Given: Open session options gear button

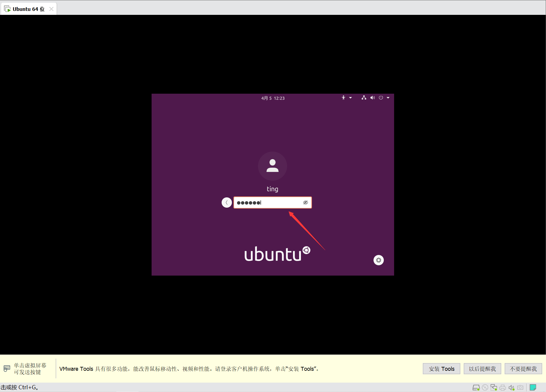Looking at the screenshot, I should tap(379, 260).
